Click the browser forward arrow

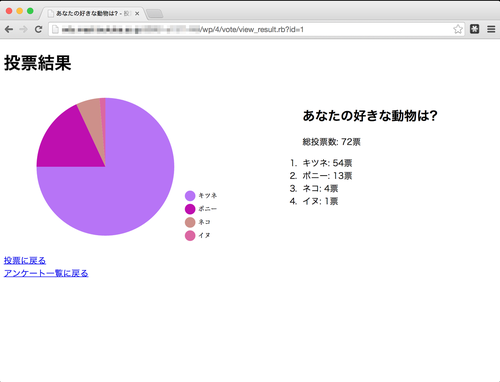(23, 29)
